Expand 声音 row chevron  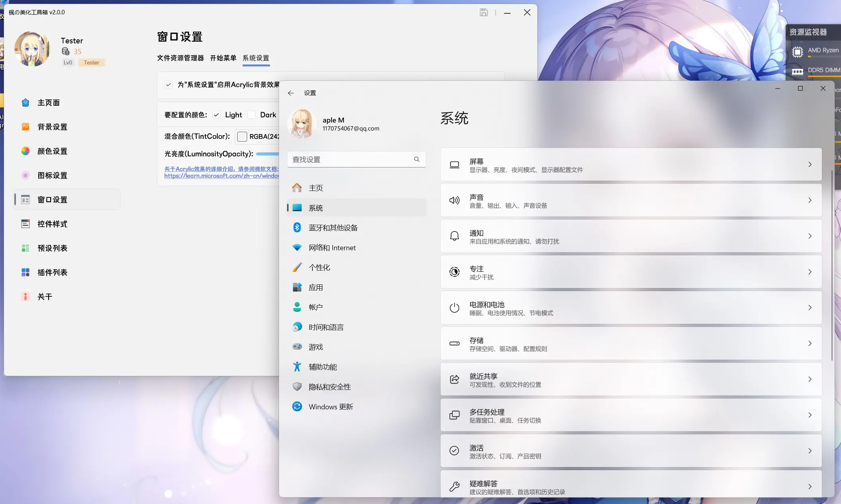(810, 200)
